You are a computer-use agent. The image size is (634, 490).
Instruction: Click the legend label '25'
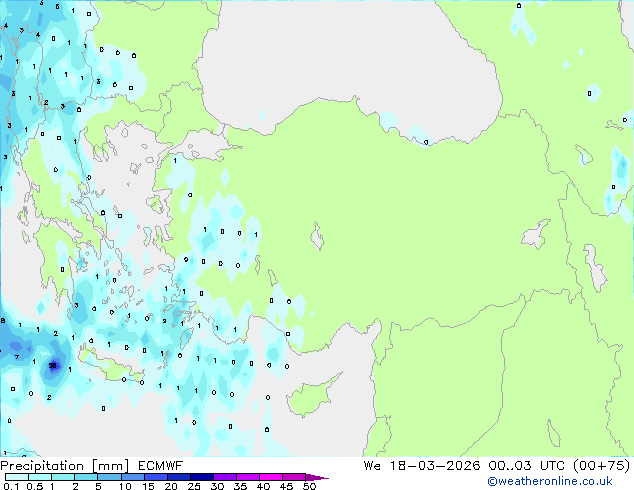(194, 486)
